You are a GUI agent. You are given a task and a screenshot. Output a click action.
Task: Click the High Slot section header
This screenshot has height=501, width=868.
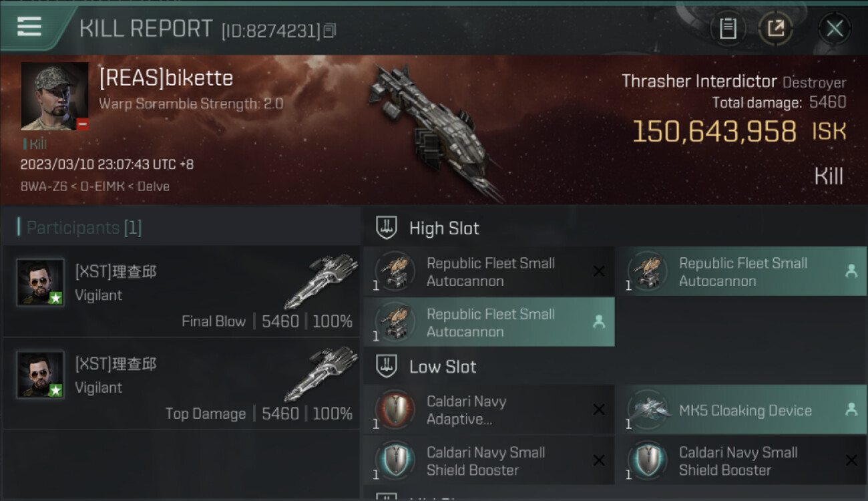point(444,228)
